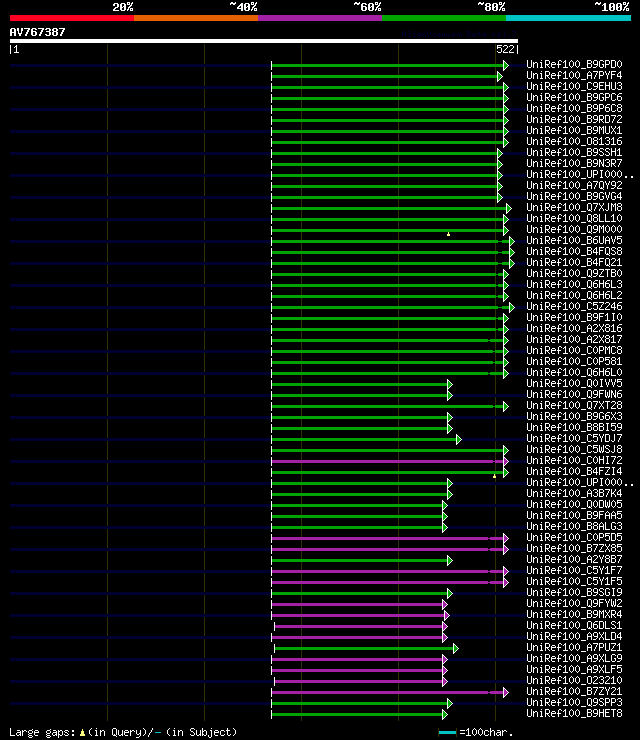Screen dimensions: 640x740
Task: Open the UniRef100_B4FQS8 hit label
Action: coord(574,251)
